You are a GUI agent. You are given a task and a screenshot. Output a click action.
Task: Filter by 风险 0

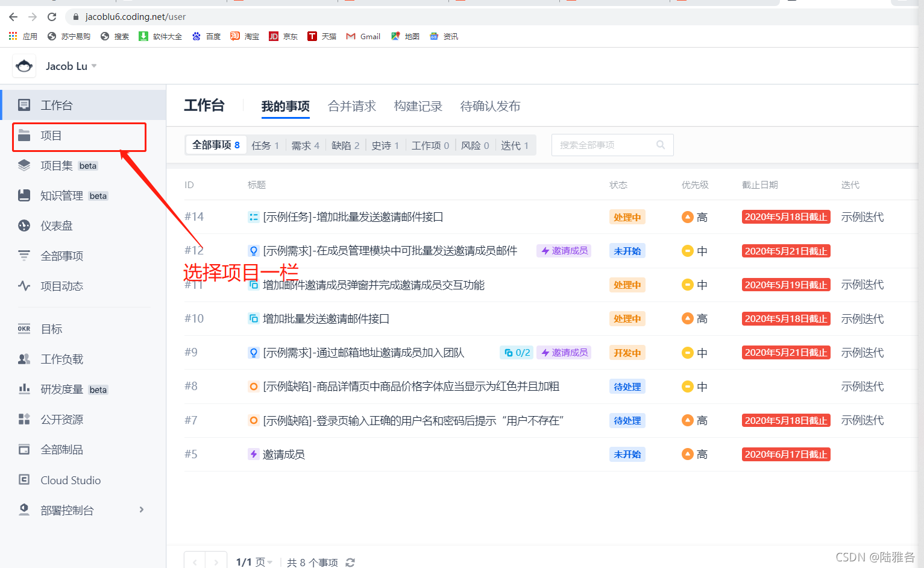475,145
